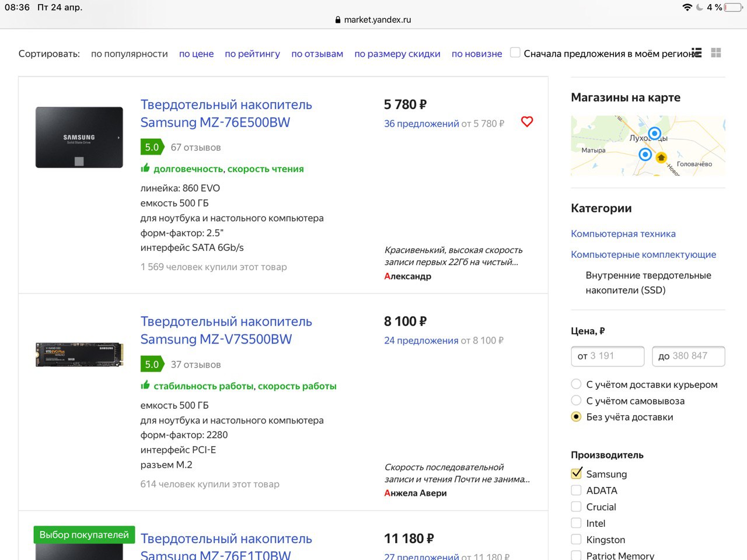Sort results 'по размеру скидки'
747x560 pixels.
(x=397, y=54)
